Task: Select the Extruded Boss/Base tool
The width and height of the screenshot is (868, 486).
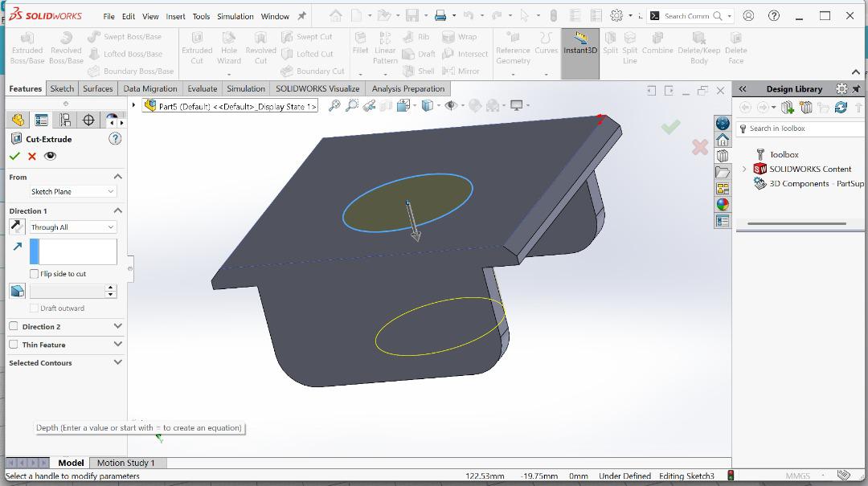Action: coord(27,48)
